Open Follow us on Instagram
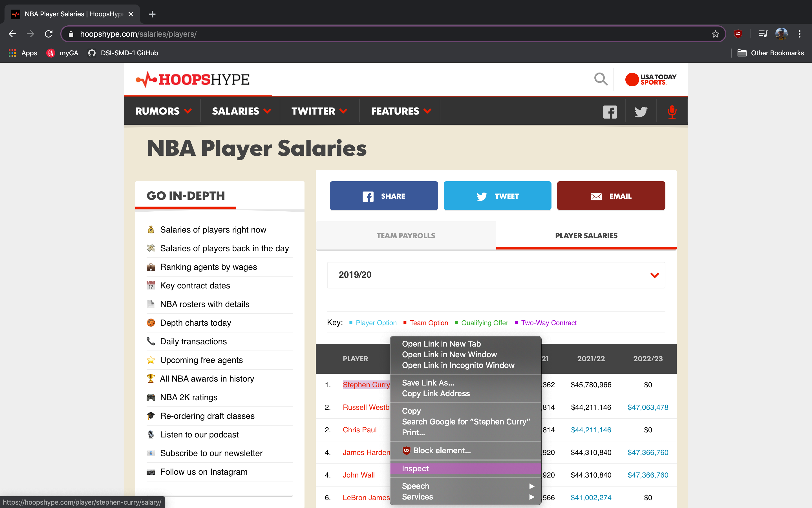Screen dimensions: 812x508 click(x=204, y=472)
